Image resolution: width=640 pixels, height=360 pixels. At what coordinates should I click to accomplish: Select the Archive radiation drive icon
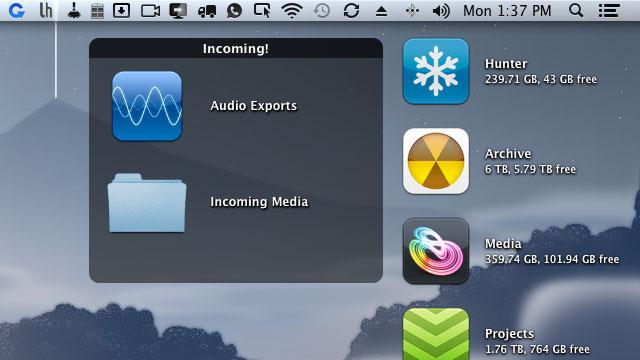coord(436,161)
